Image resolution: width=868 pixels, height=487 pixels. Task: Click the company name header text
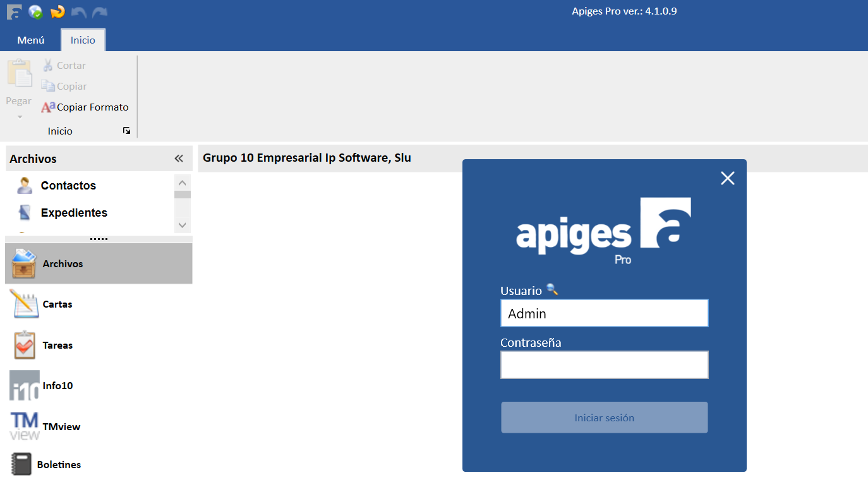click(307, 158)
